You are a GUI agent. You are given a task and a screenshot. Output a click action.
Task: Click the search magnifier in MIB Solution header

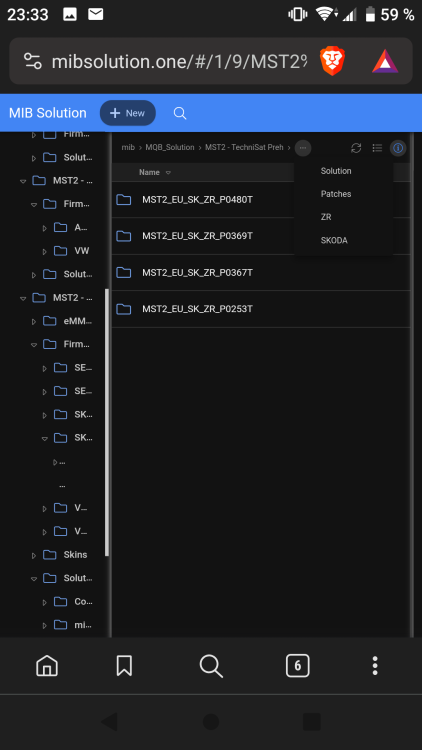pos(179,113)
